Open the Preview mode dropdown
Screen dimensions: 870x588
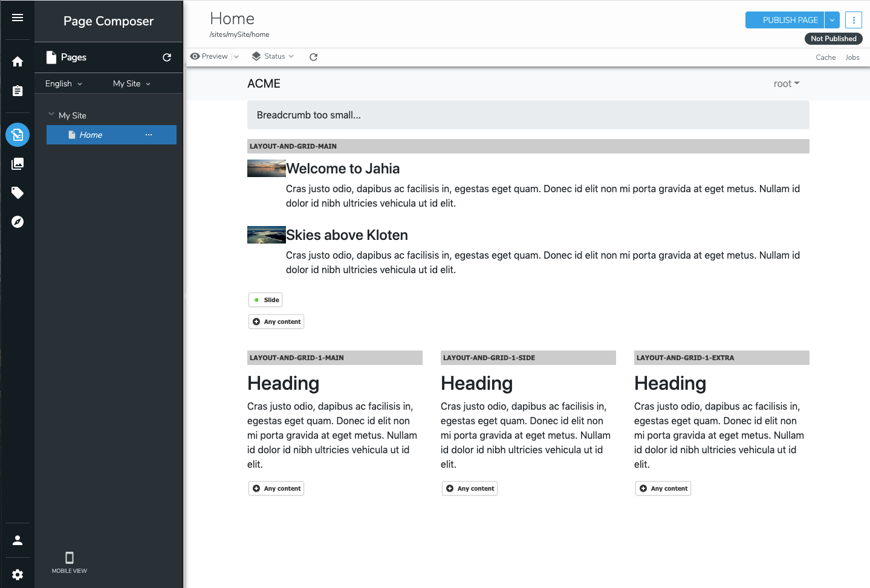(236, 57)
